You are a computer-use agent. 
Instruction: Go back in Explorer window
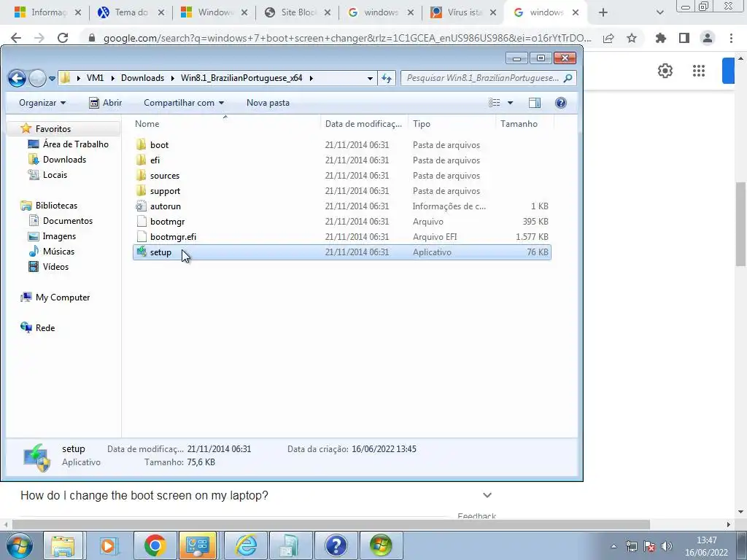tap(18, 78)
